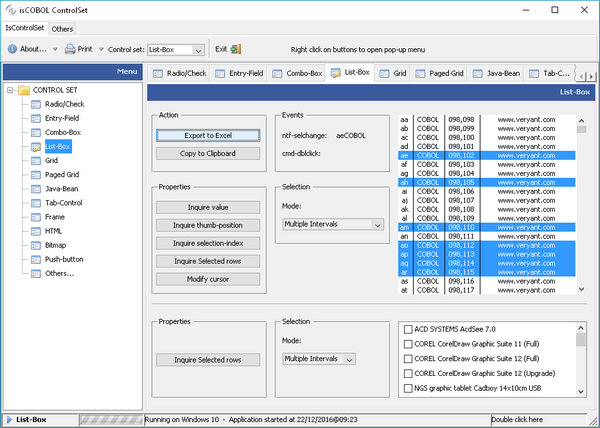Viewport: 600px width, 428px height.
Task: Click the Print printer icon
Action: pos(69,48)
